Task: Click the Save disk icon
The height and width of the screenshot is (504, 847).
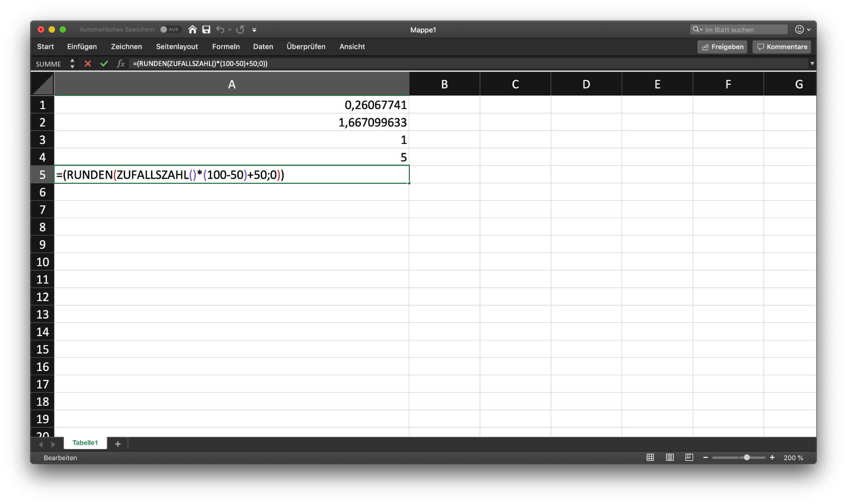Action: pyautogui.click(x=206, y=30)
